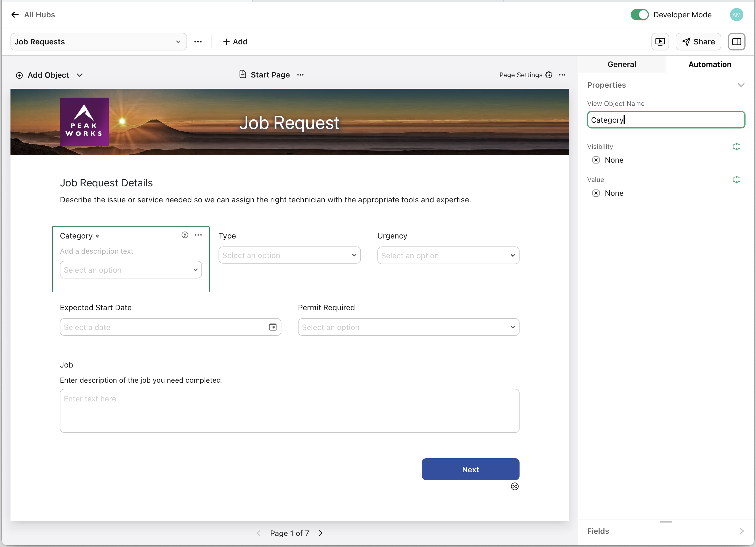Screen dimensions: 756x547
Task: Click the automation lightning icon on Category field
Action: 185,235
